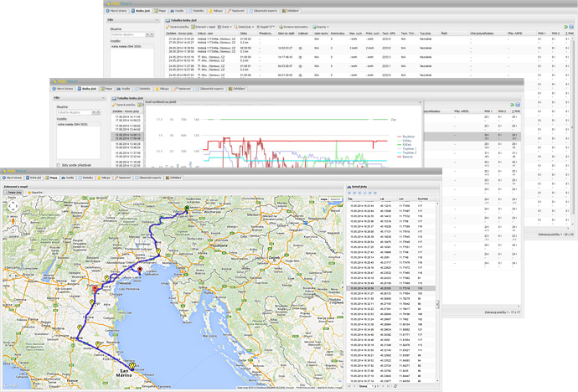The height and width of the screenshot is (392, 578).
Task: Click the map pan control arrows
Action: coord(13,206)
